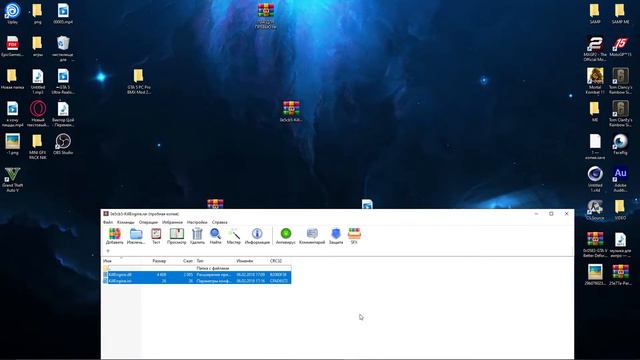
Task: Select the Uplay desktop shortcut
Action: 13,13
